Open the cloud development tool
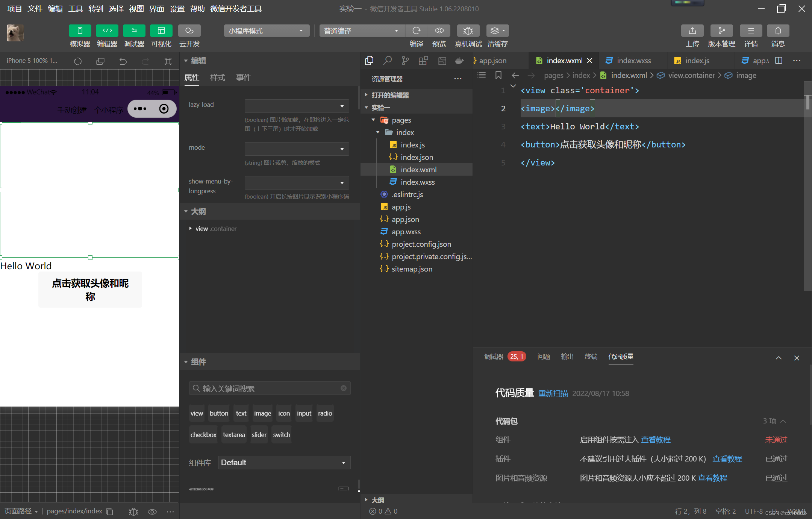 pyautogui.click(x=189, y=31)
